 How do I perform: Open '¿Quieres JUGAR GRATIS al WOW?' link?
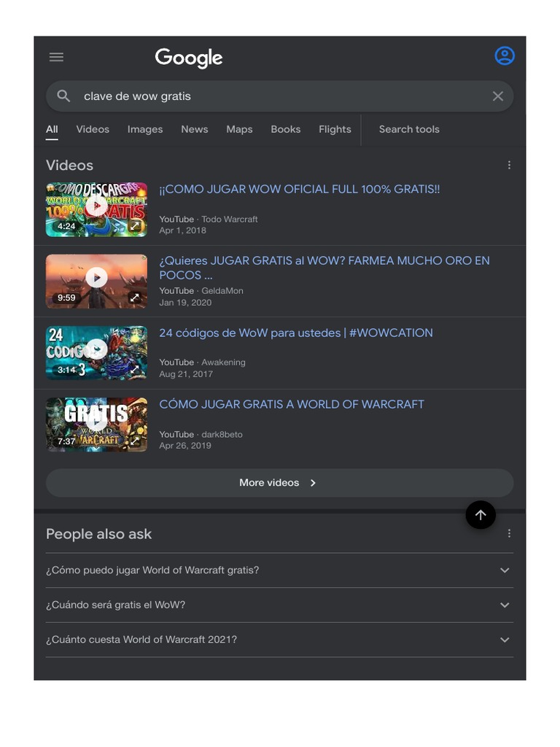324,268
